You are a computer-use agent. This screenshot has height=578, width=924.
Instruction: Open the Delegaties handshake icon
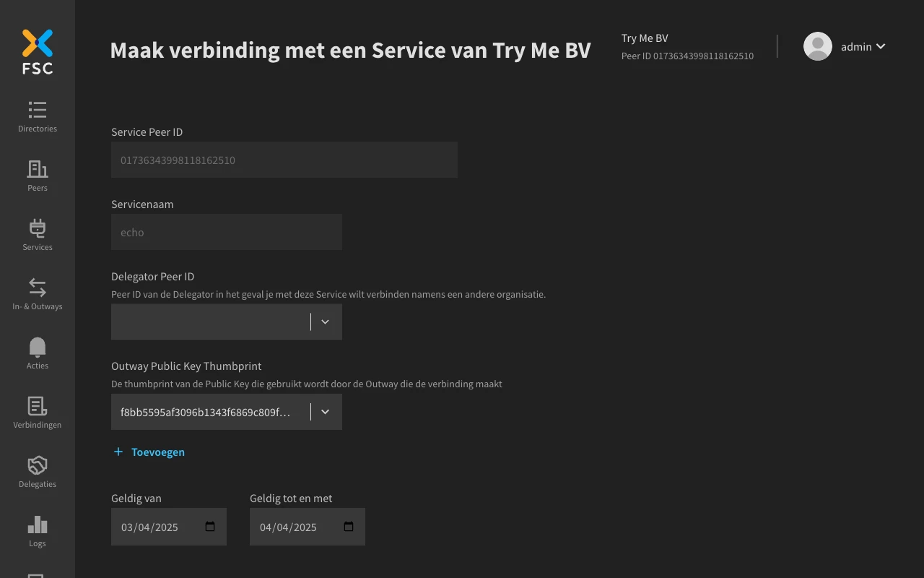coord(37,465)
